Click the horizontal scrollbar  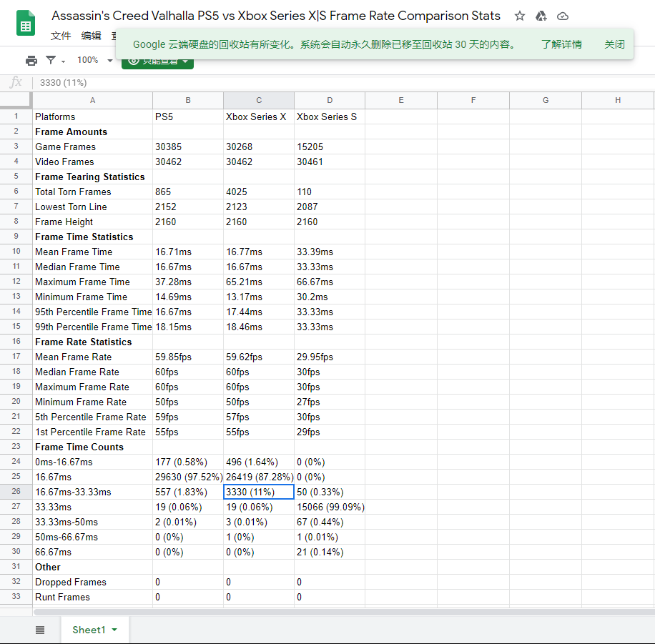(x=343, y=612)
